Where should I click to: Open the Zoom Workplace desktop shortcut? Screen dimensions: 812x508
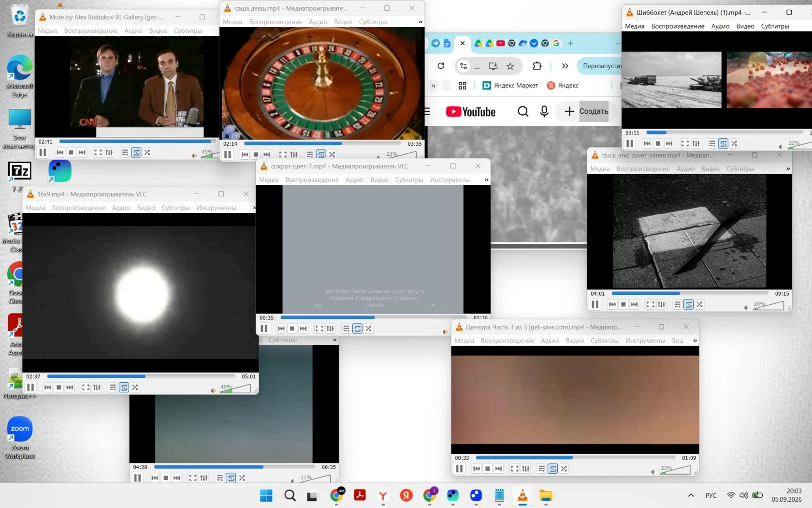[x=20, y=437]
